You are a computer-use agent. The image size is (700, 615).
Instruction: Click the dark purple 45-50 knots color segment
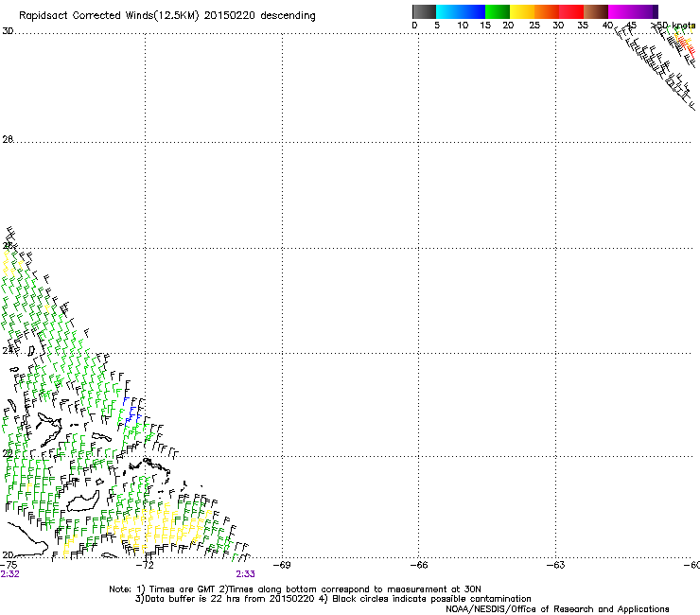click(645, 11)
